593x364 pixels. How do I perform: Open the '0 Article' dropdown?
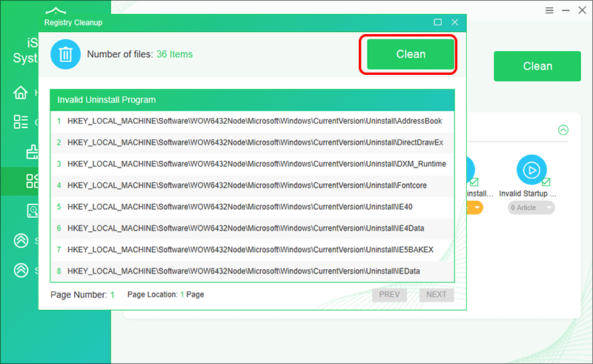coord(531,208)
